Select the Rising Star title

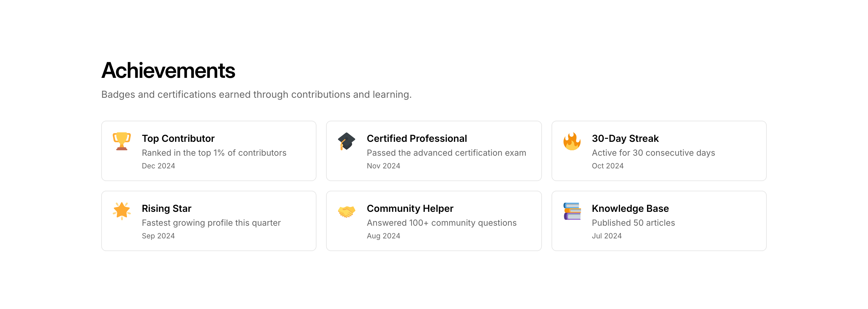pos(166,209)
